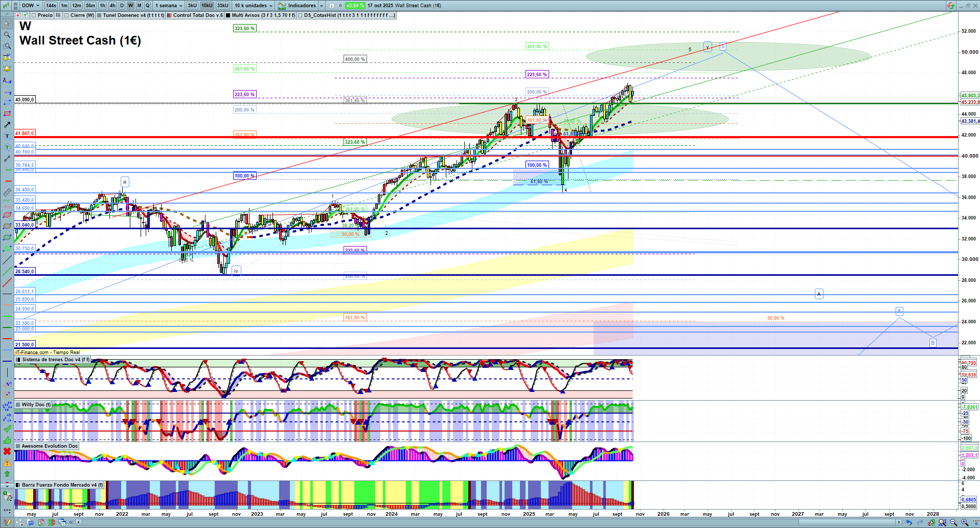
Task: Click the zoom out magnifier at bottom right
Action: (953, 522)
